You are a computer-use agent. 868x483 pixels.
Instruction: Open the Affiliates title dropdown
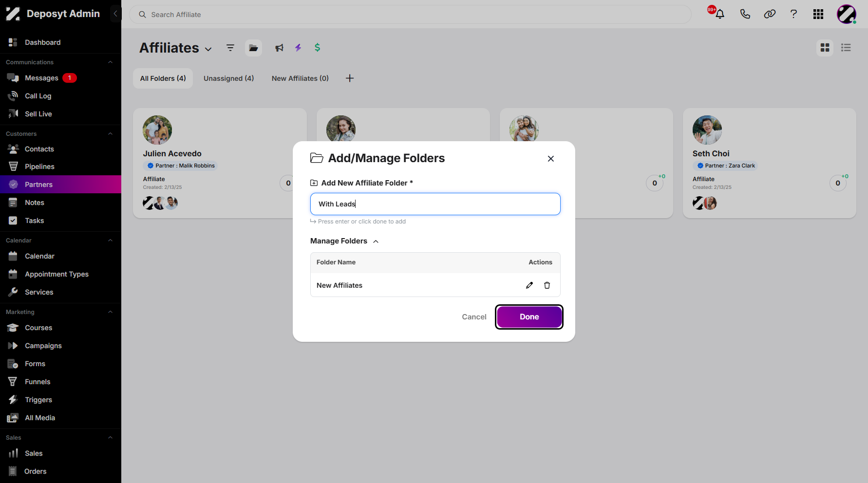(208, 49)
